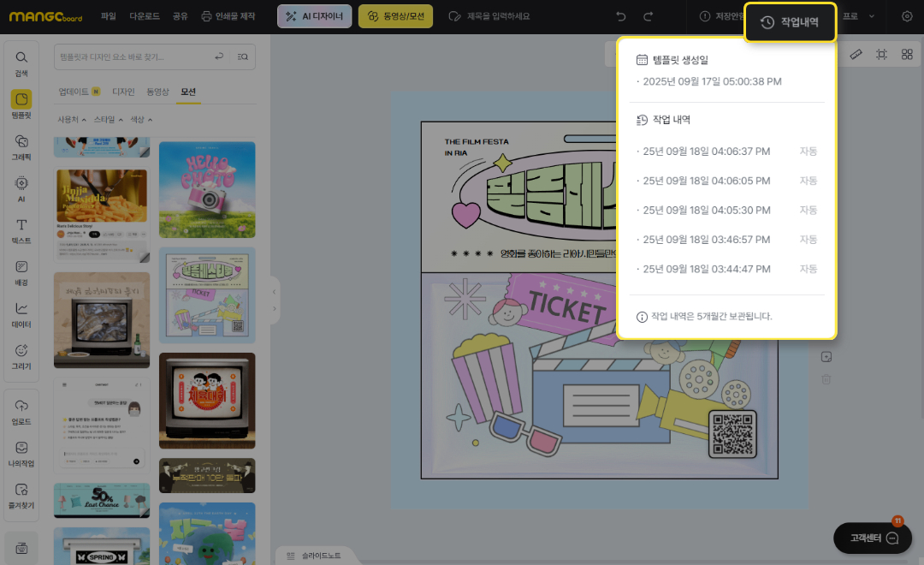This screenshot has width=924, height=565.
Task: Switch to the 동영상 tab
Action: click(157, 92)
